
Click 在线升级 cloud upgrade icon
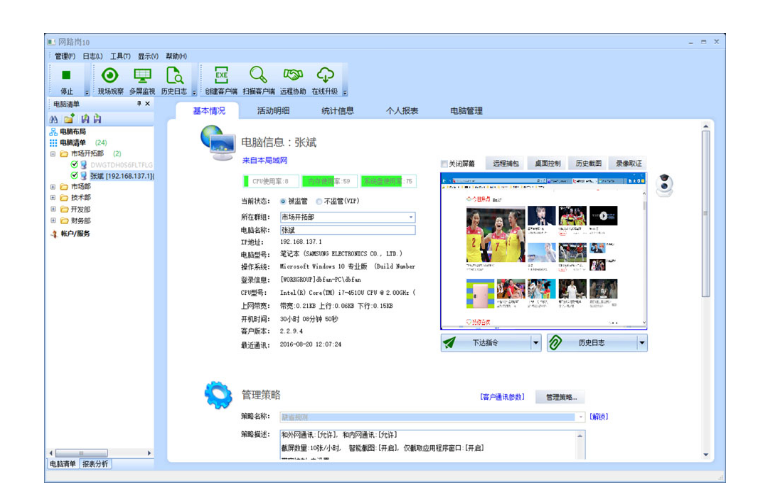(x=326, y=76)
